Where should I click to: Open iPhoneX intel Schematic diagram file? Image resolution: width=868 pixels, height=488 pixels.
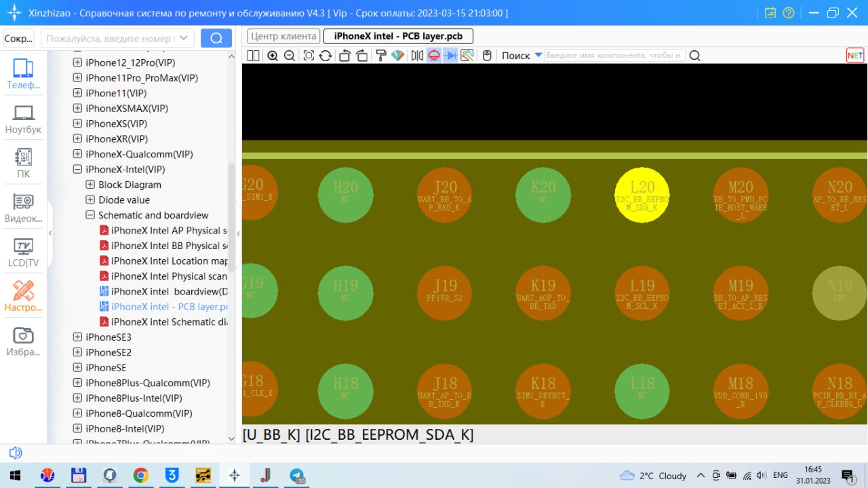(x=163, y=322)
